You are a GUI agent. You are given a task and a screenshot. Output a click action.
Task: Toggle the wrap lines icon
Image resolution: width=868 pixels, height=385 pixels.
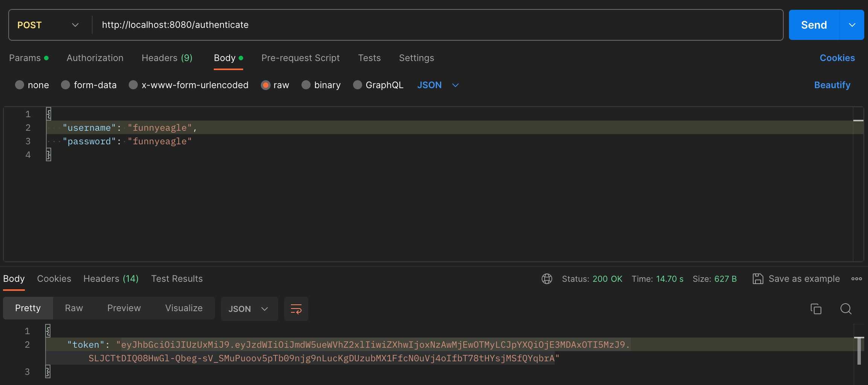(x=296, y=309)
